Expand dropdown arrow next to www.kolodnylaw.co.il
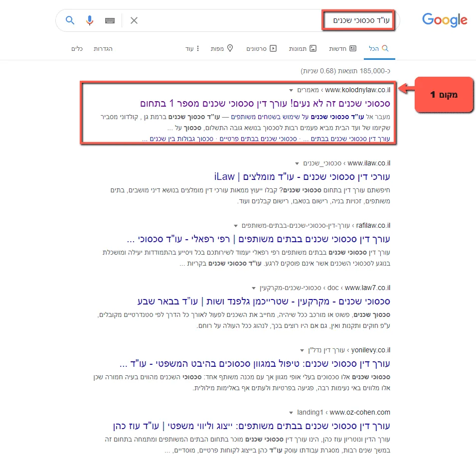This screenshot has width=476, height=454. 291,90
